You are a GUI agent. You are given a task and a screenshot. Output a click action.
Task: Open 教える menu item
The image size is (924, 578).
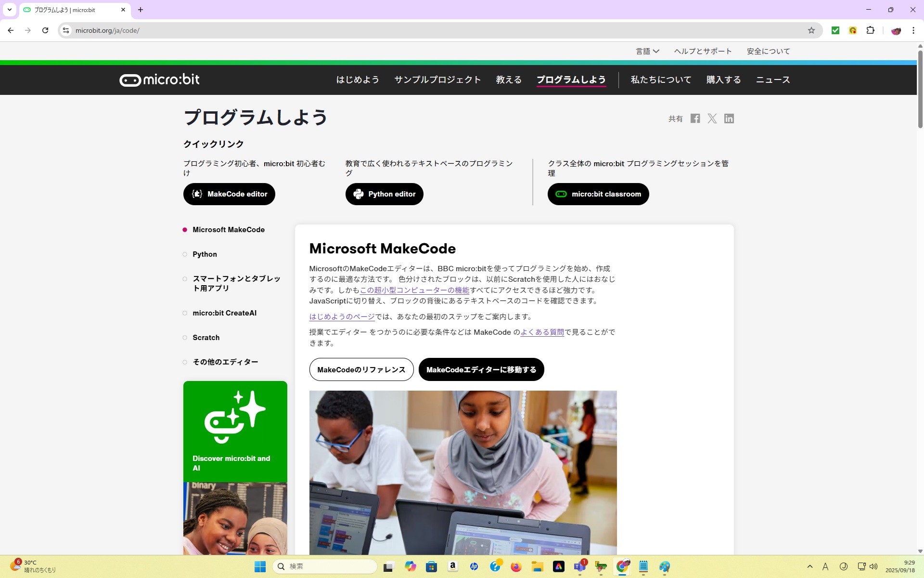[x=509, y=80]
